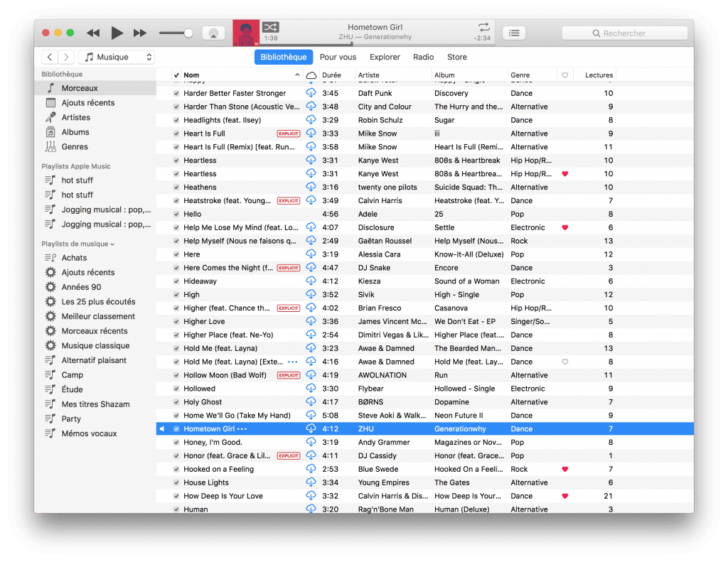Open the Mémos vocaux playlist
Image resolution: width=728 pixels, height=562 pixels.
[x=95, y=433]
